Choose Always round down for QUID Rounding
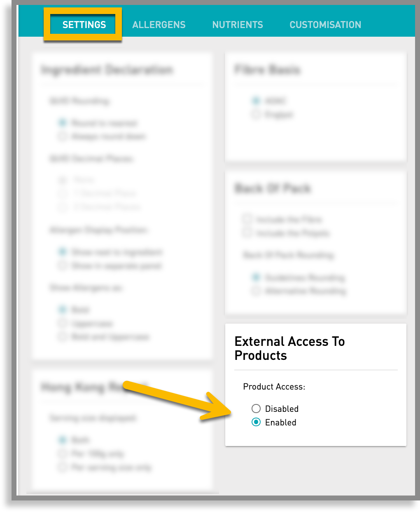 (x=62, y=136)
